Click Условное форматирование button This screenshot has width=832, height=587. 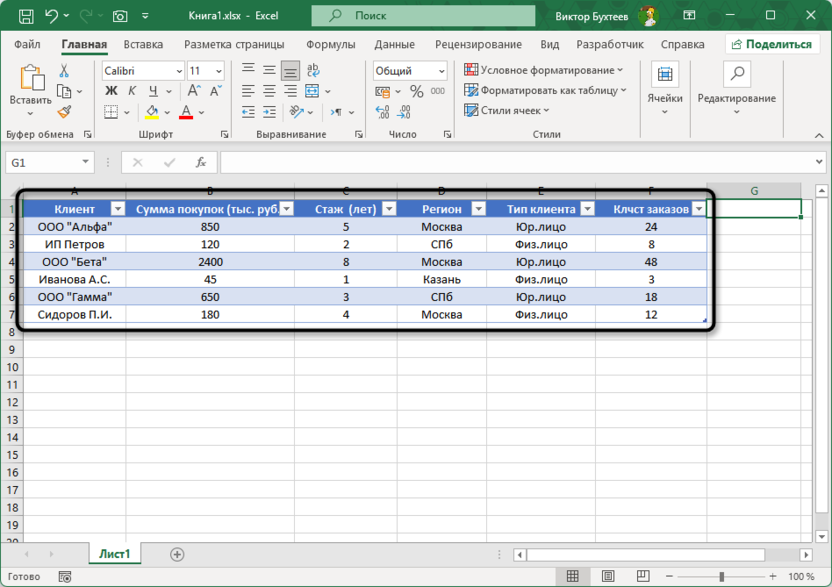point(544,70)
